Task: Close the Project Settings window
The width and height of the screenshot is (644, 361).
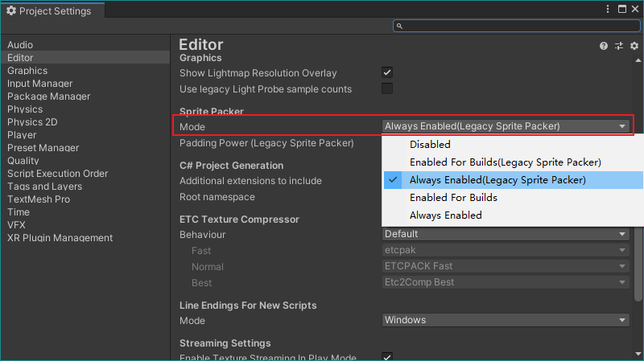Action: click(x=634, y=8)
